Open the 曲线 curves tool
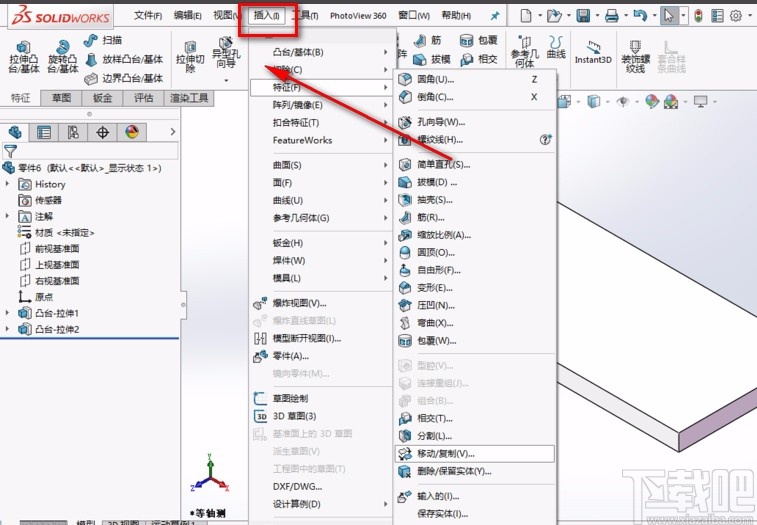757x525 pixels. tap(556, 47)
